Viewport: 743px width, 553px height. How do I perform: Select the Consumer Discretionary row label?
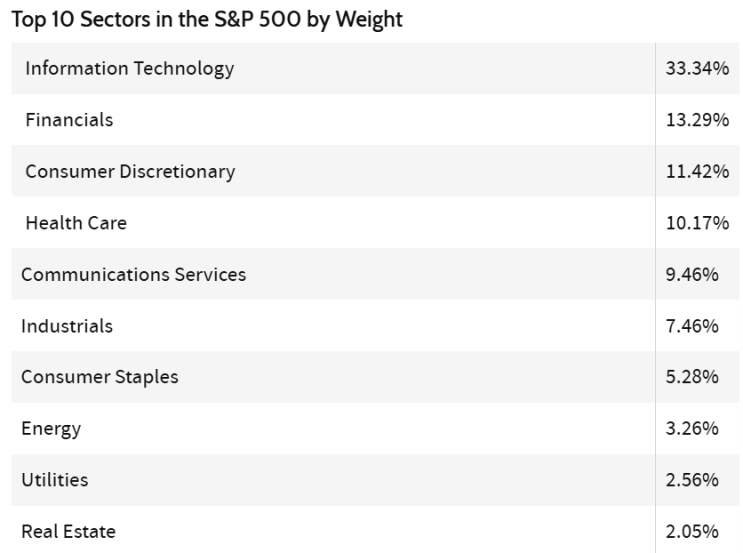[x=130, y=172]
